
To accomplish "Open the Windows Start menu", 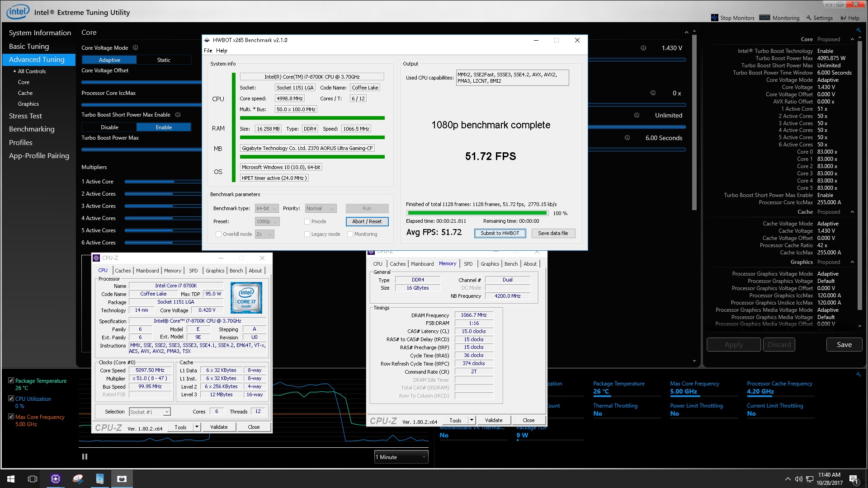I will 11,479.
